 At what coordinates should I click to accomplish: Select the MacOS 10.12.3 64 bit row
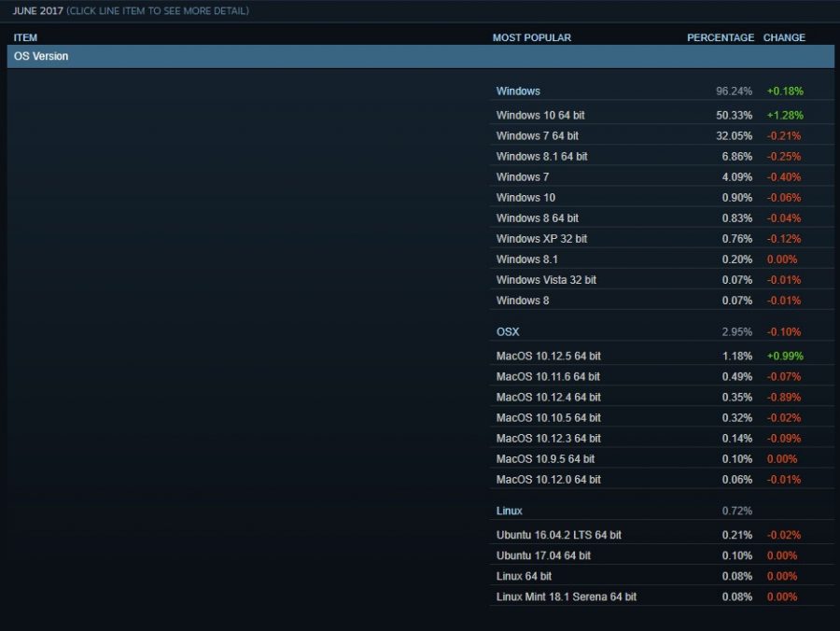pyautogui.click(x=662, y=438)
